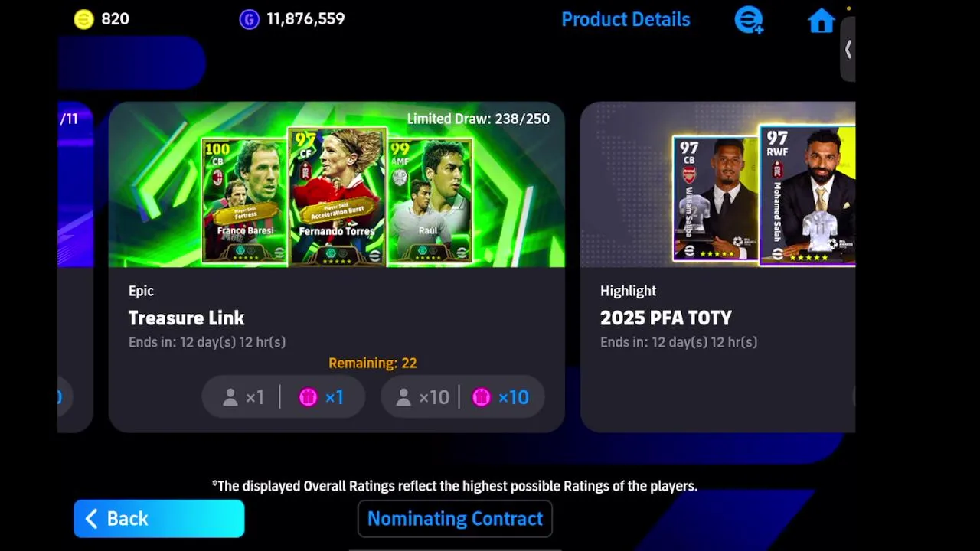Screen dimensions: 980x551
Task: Expand the side panel arrow handle
Action: 848,49
